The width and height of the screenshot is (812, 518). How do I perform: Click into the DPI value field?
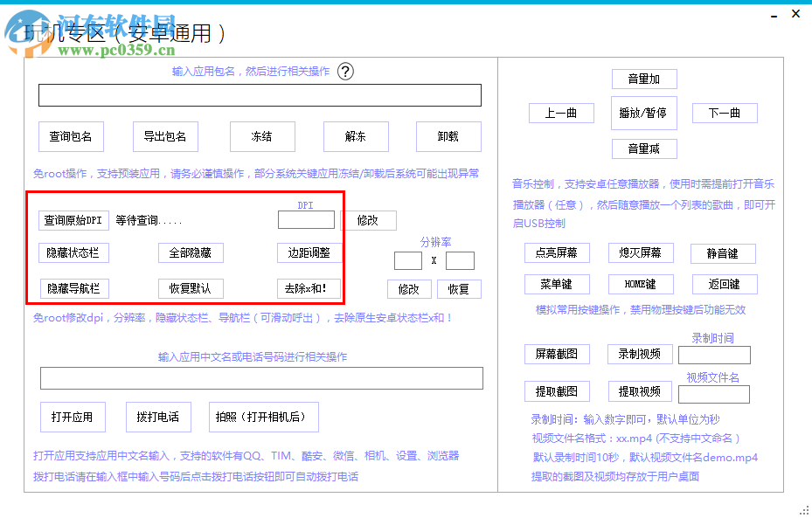tap(306, 220)
